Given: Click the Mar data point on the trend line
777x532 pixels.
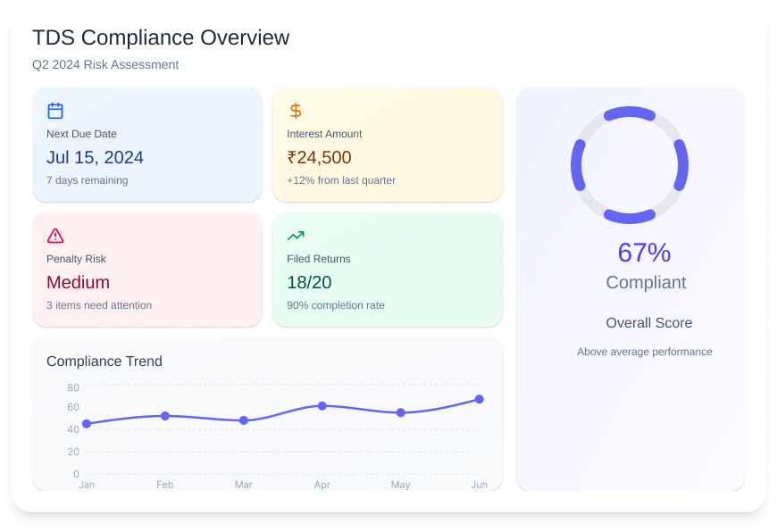Looking at the screenshot, I should tap(244, 420).
